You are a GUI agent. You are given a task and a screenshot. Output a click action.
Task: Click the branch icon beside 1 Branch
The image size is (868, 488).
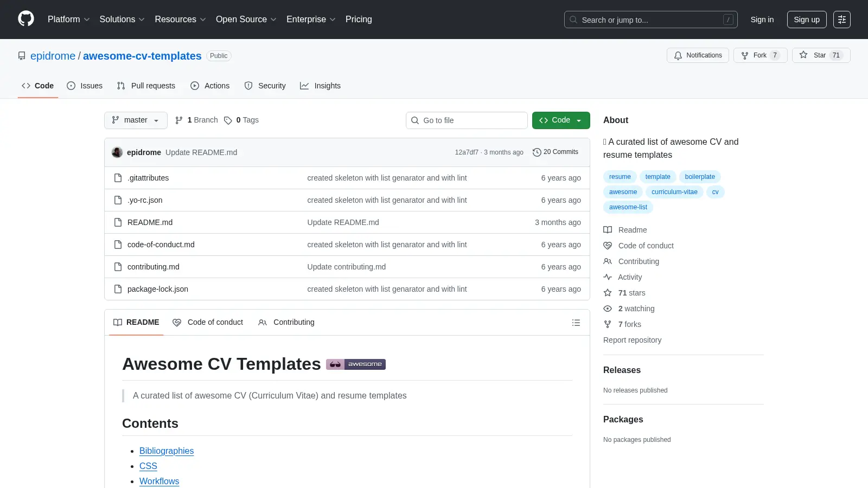coord(179,120)
